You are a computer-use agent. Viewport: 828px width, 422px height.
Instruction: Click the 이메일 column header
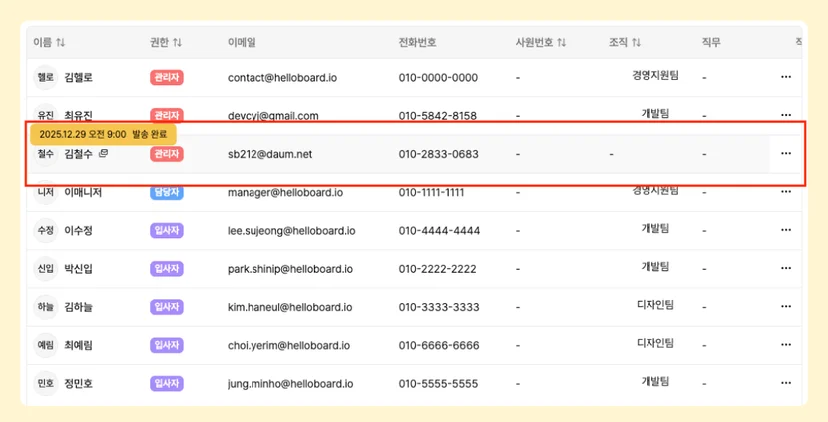coord(242,42)
